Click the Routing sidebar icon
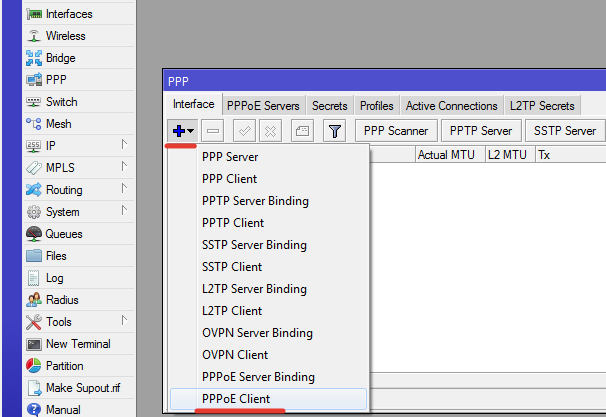 coord(34,190)
